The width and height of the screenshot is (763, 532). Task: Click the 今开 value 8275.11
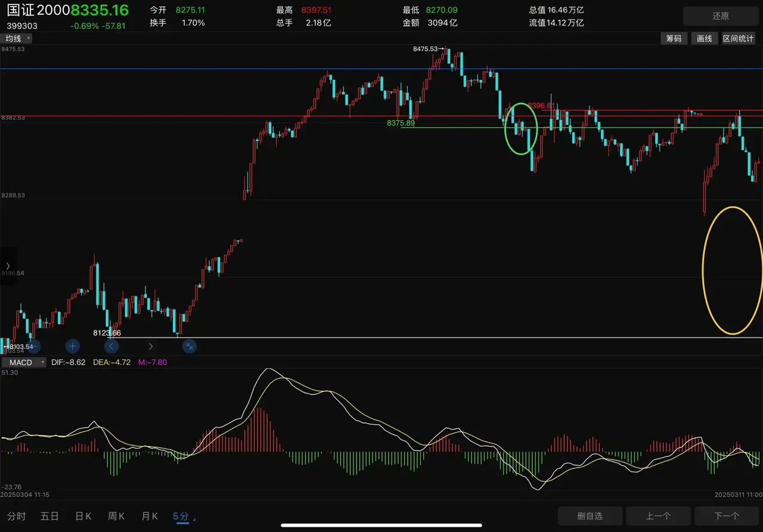190,10
